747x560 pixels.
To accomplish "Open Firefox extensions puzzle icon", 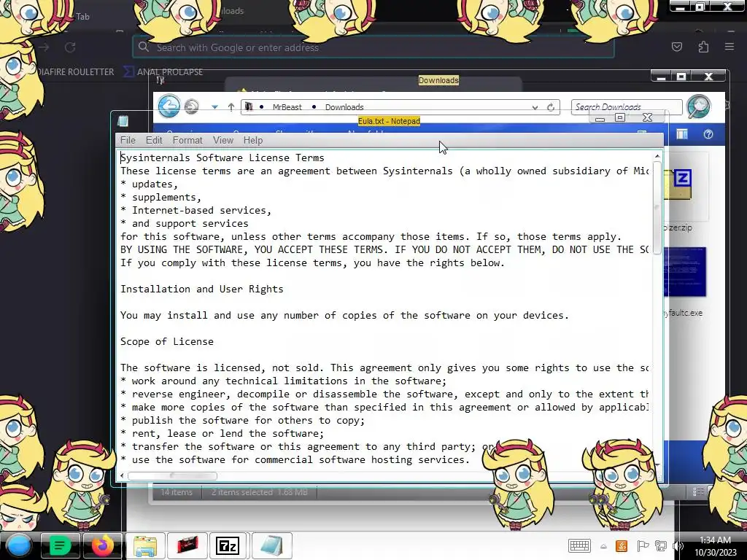I will click(x=703, y=47).
